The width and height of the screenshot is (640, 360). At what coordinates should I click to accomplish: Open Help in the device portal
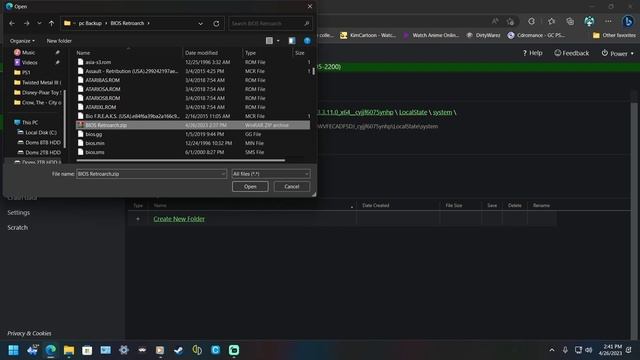click(533, 53)
